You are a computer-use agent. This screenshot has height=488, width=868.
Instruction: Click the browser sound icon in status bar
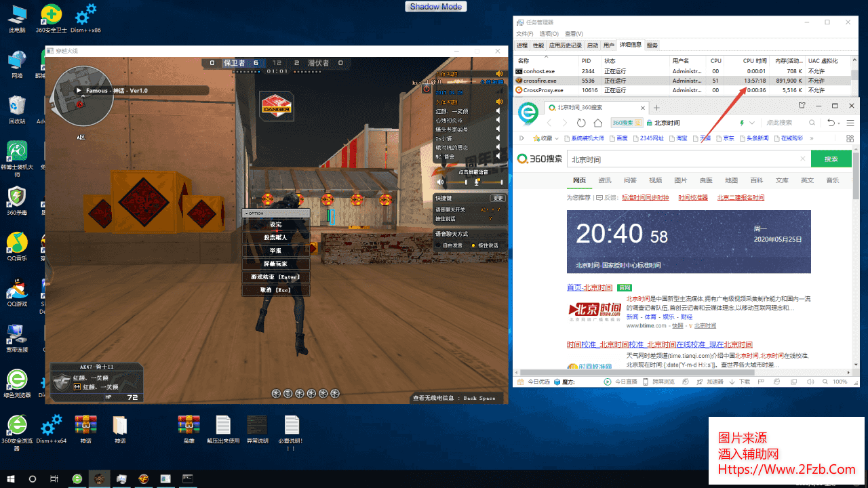811,382
